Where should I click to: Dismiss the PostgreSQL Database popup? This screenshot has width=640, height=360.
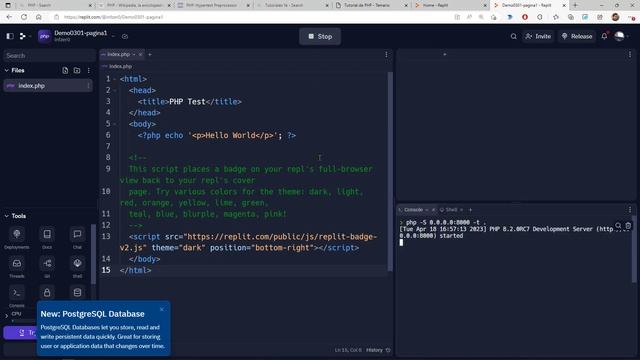pyautogui.click(x=162, y=309)
